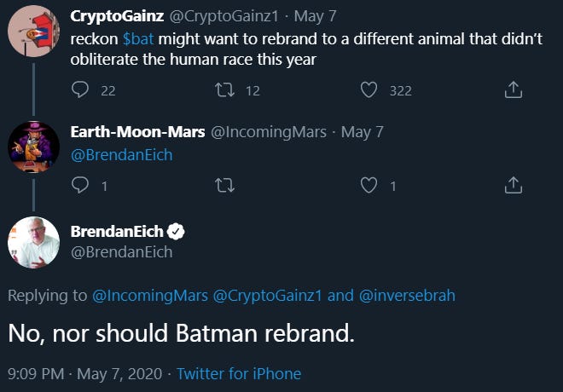This screenshot has height=392, width=563.
Task: Share the Earth-Moon-Mars tweet
Action: (x=514, y=185)
